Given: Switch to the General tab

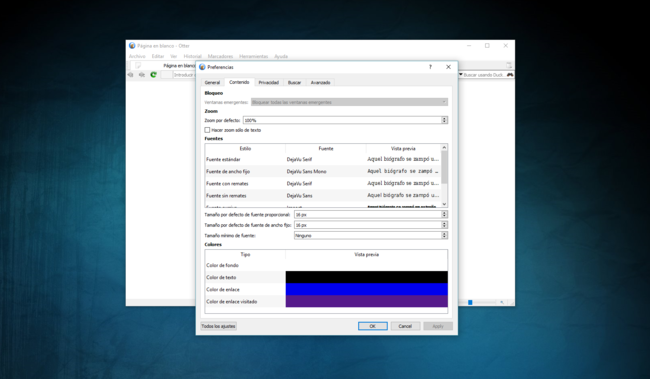Looking at the screenshot, I should (212, 83).
